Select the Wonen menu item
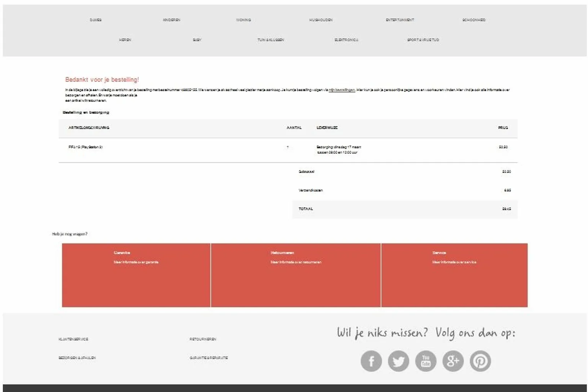588x392 pixels. 243,20
